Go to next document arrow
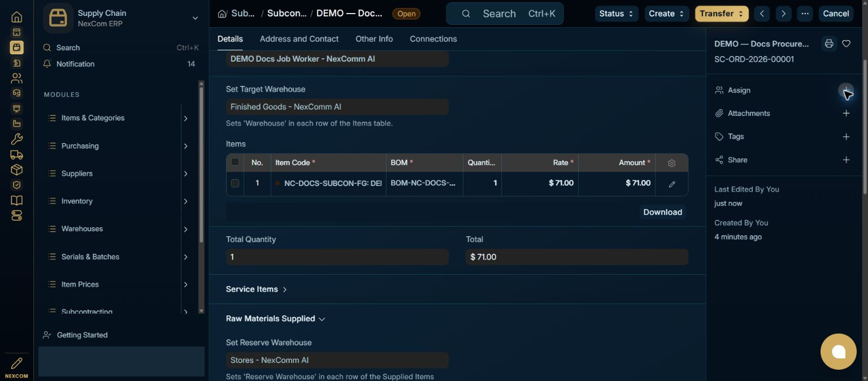Viewport: 868px width, 381px height. tap(783, 14)
